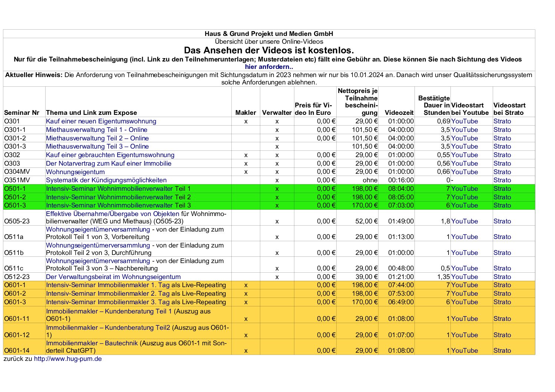This screenshot has width=555, height=392.
Task: Open YouTube link for seminar O601-12
Action: pos(465,335)
